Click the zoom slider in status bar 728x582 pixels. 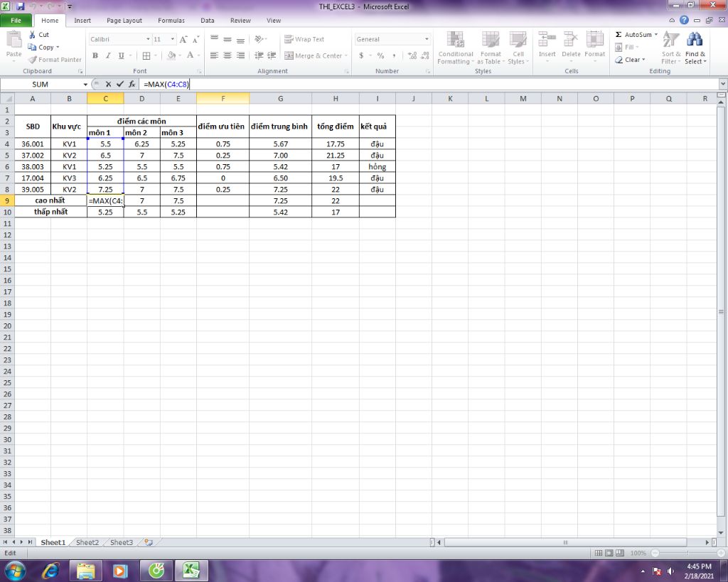(688, 553)
